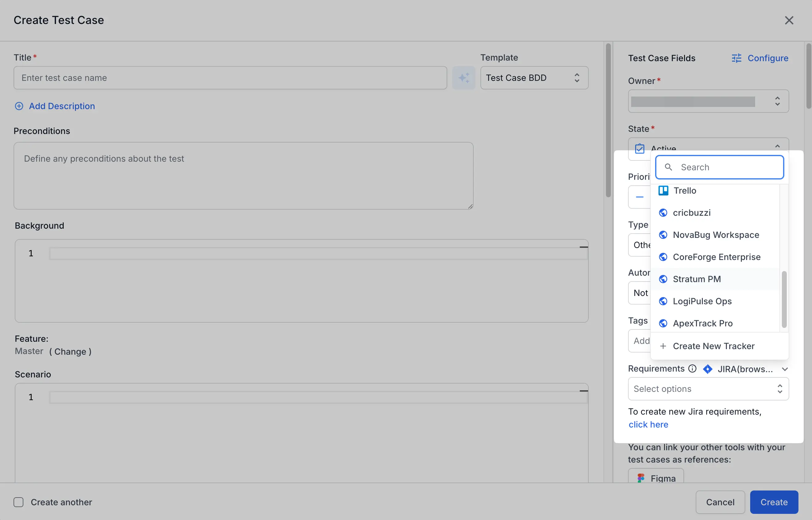Open the Automation status dropdown
The height and width of the screenshot is (520, 812).
pyautogui.click(x=639, y=293)
